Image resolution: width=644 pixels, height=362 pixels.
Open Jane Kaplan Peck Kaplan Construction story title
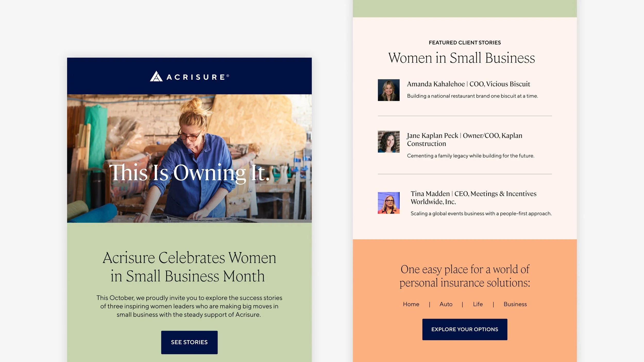(x=465, y=140)
